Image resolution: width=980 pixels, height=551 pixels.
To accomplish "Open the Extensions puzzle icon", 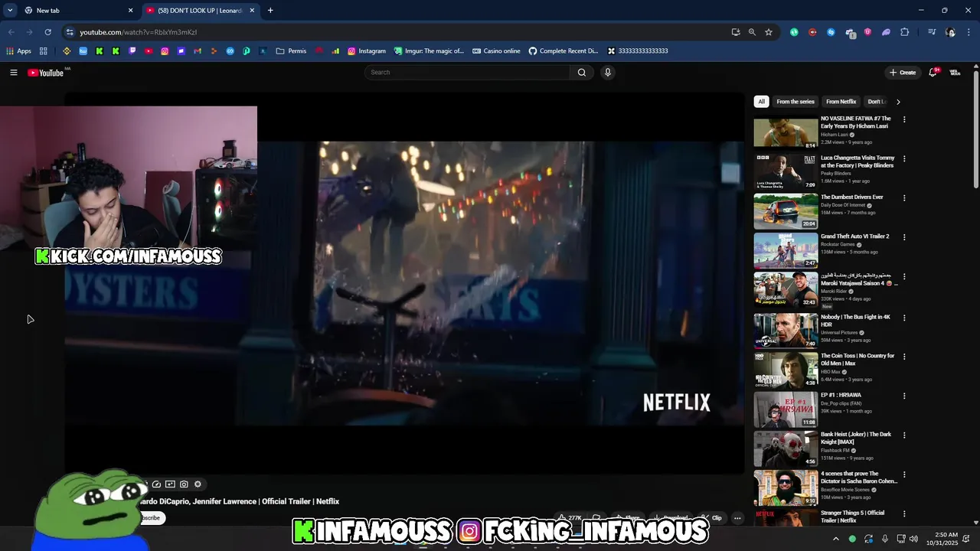I will tap(905, 32).
